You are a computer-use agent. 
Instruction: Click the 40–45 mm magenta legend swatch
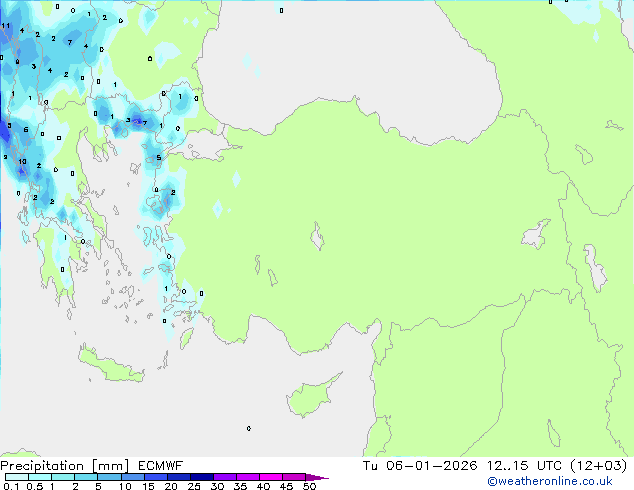[x=271, y=477]
